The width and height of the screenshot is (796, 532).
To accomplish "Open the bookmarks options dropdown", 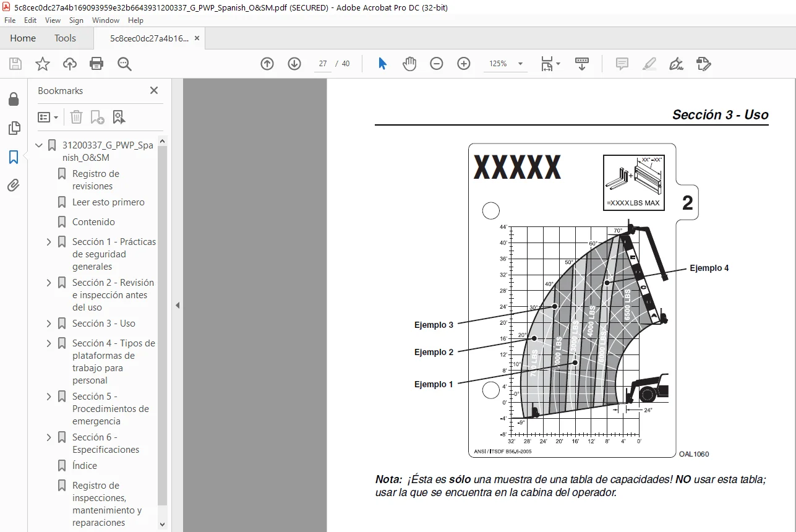I will (x=48, y=117).
